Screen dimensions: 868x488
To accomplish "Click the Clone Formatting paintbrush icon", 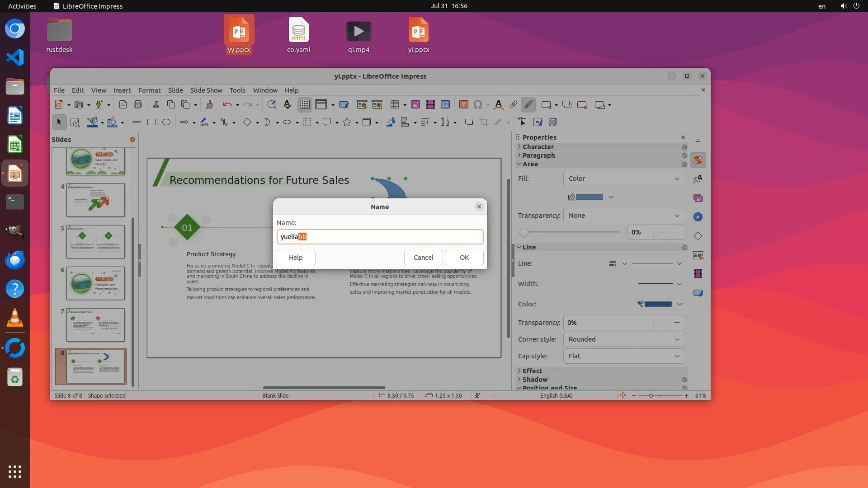I will [209, 105].
